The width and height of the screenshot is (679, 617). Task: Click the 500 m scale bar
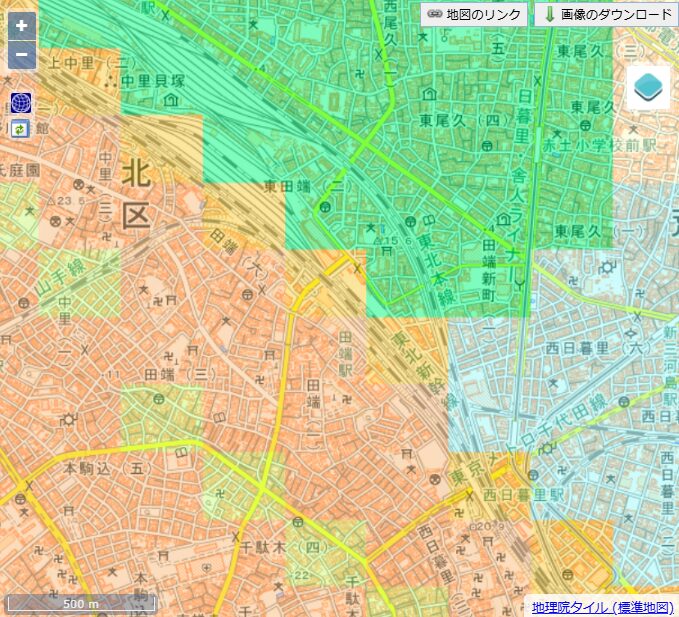tap(81, 603)
